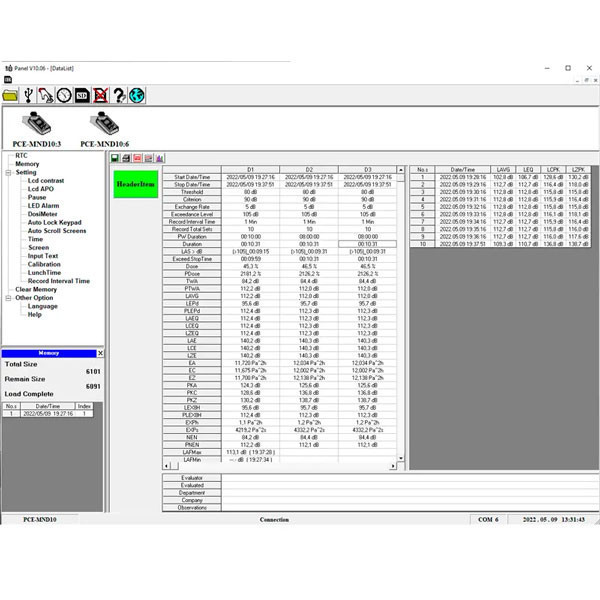Click the open folder toolbar icon
600x600 pixels.
11,95
